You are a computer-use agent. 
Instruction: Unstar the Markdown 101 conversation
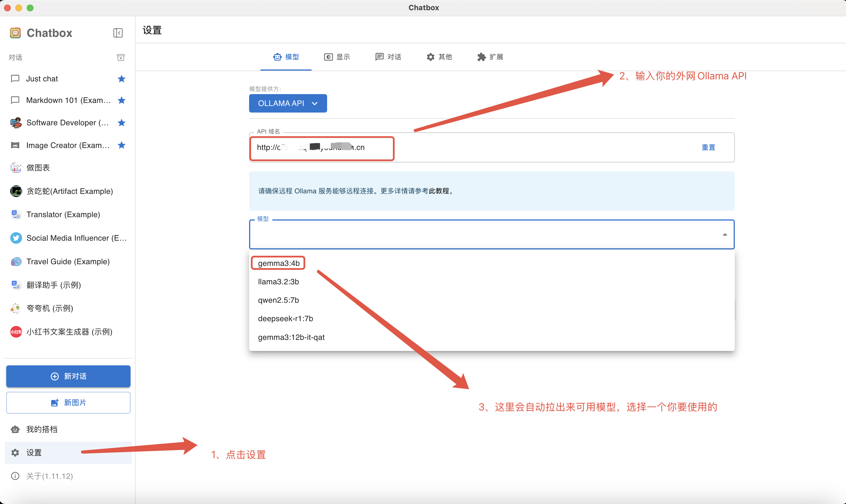tap(121, 100)
